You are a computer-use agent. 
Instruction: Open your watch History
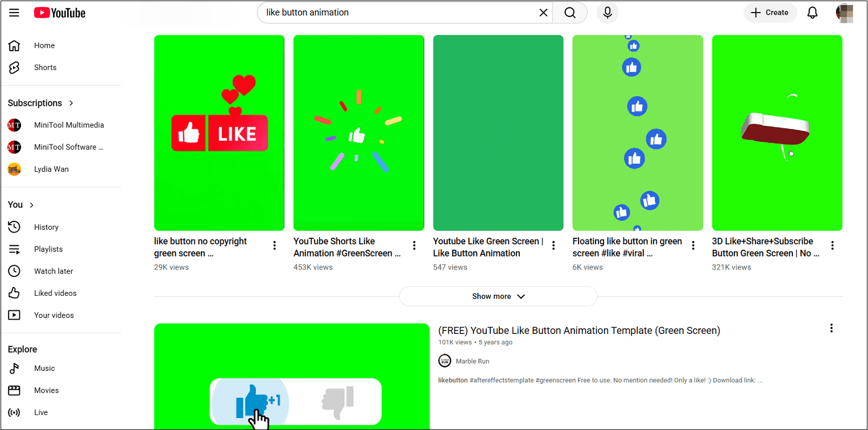[x=46, y=227]
